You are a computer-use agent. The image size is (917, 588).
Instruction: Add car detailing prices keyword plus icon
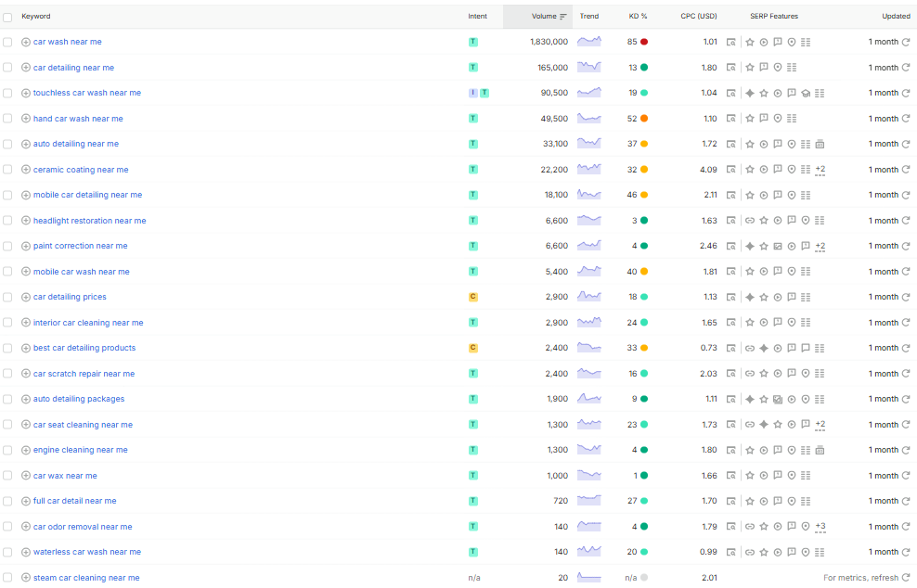26,297
